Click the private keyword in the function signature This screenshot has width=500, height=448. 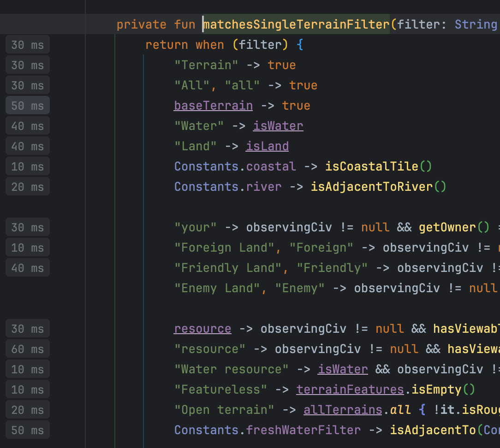pos(141,24)
